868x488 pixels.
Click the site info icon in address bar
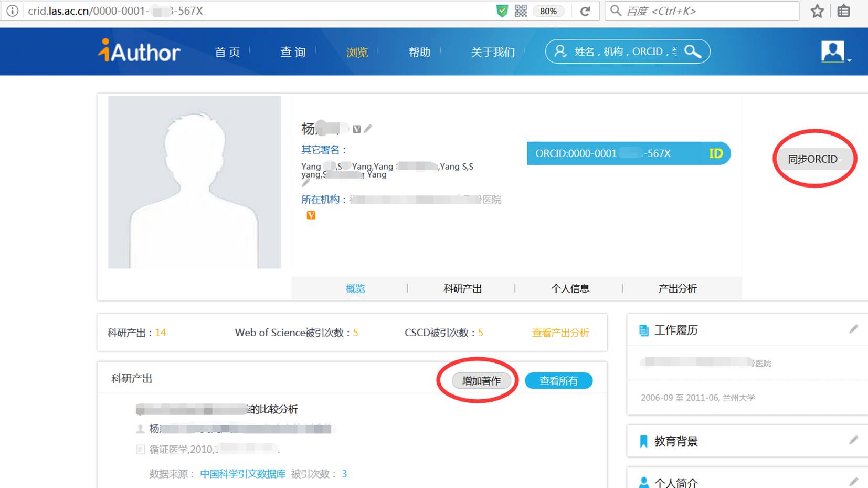click(12, 11)
